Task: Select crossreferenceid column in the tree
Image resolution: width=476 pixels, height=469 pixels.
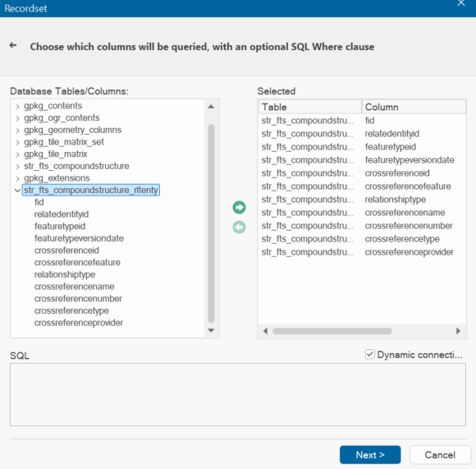Action: tap(66, 251)
